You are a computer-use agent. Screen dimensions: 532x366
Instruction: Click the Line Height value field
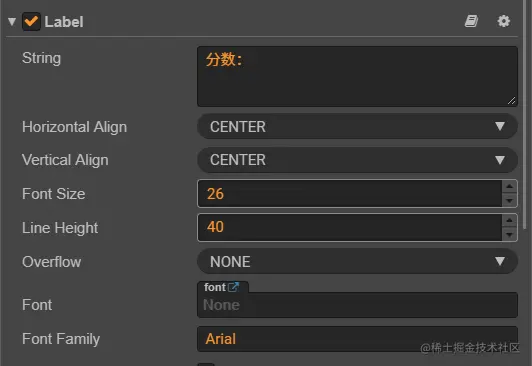coord(349,227)
